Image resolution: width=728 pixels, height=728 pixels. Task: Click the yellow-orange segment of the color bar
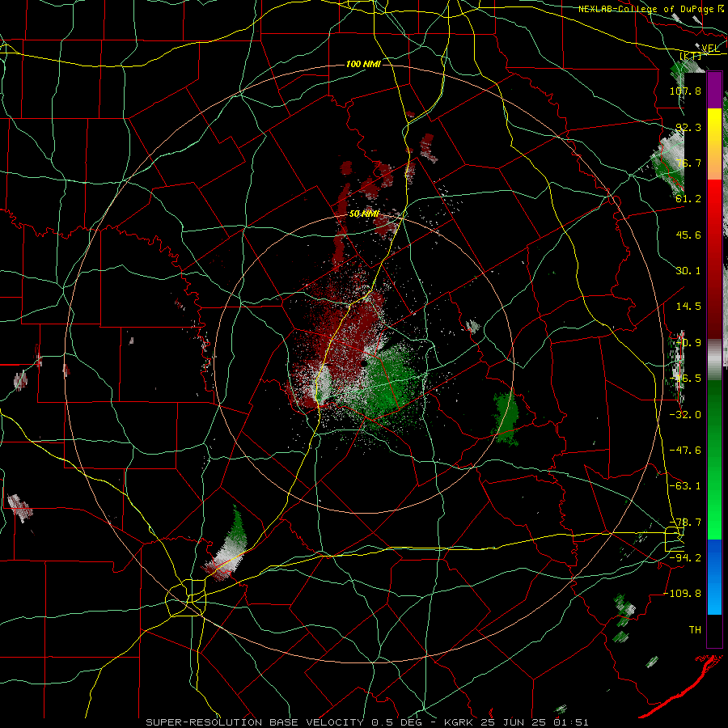(x=714, y=144)
